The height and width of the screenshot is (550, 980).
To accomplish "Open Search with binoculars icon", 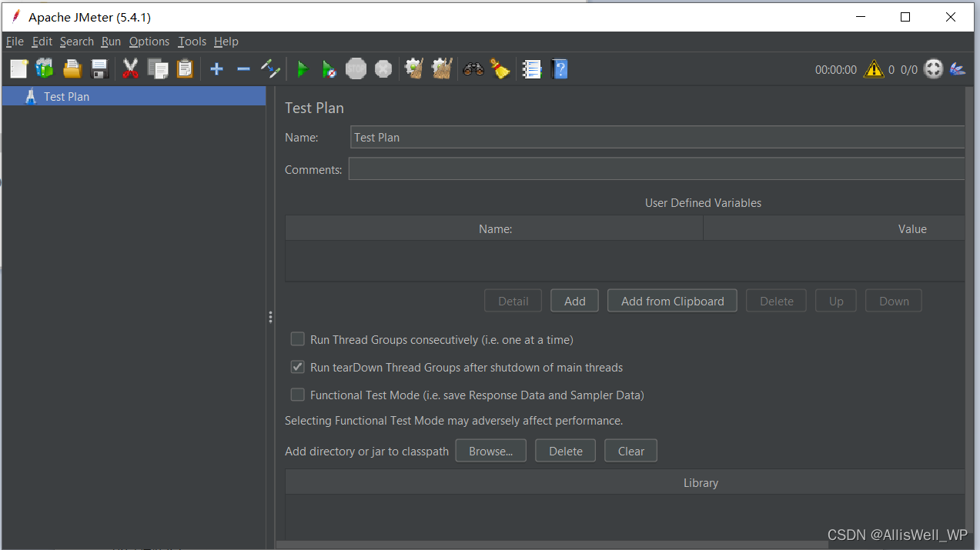I will click(473, 69).
